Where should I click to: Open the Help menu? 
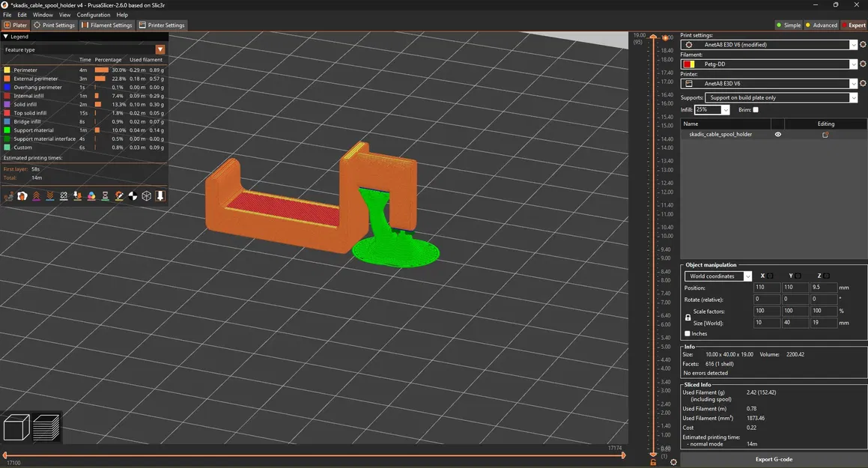tap(122, 15)
